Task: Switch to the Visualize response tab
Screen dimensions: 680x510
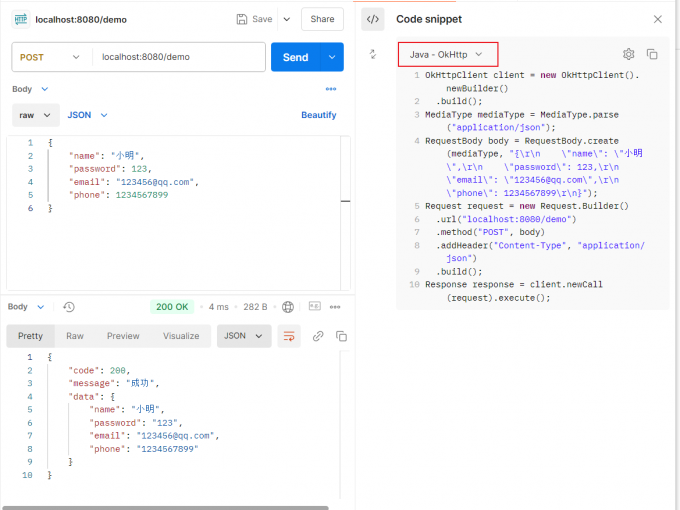Action: pyautogui.click(x=181, y=336)
